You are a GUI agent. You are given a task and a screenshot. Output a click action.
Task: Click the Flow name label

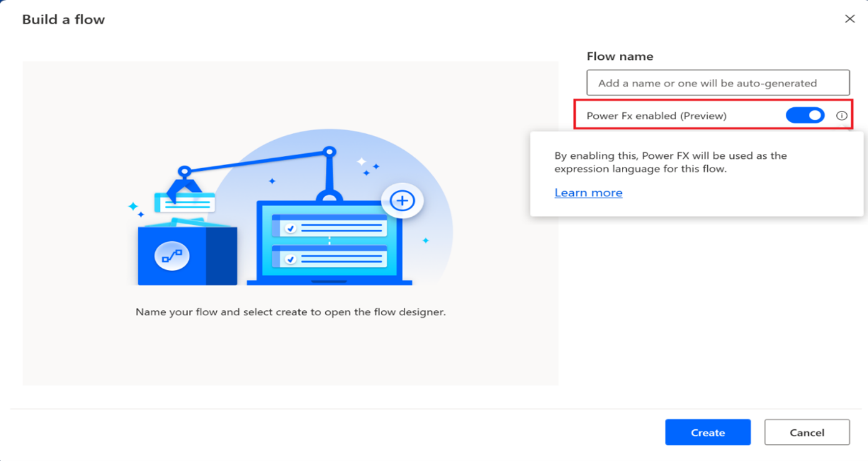[619, 56]
